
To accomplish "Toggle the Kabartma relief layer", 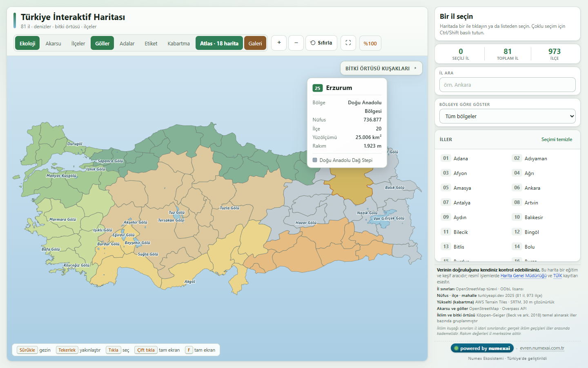I will (179, 43).
